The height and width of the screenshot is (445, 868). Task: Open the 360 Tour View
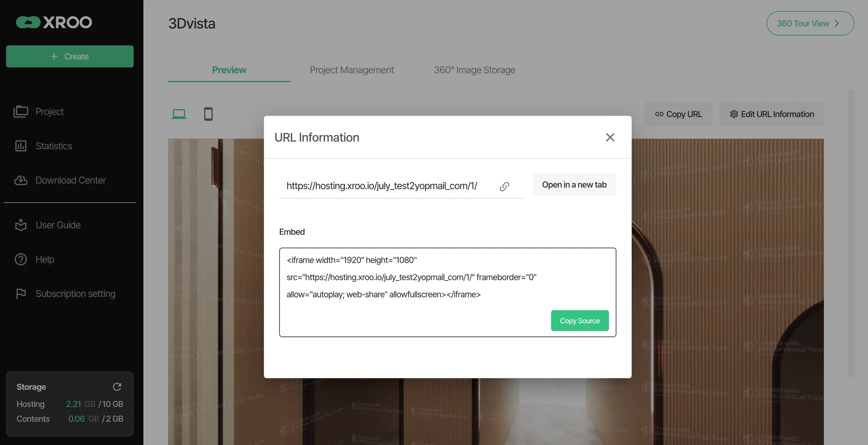tap(810, 23)
